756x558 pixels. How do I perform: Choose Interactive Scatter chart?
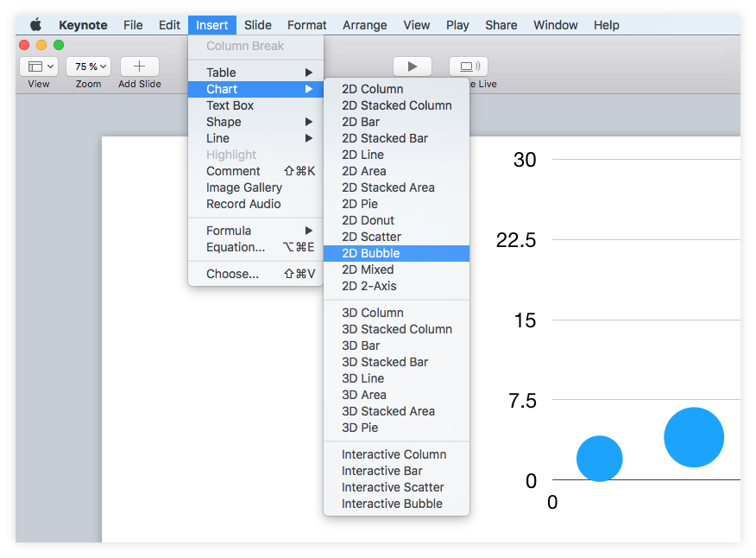click(x=393, y=487)
